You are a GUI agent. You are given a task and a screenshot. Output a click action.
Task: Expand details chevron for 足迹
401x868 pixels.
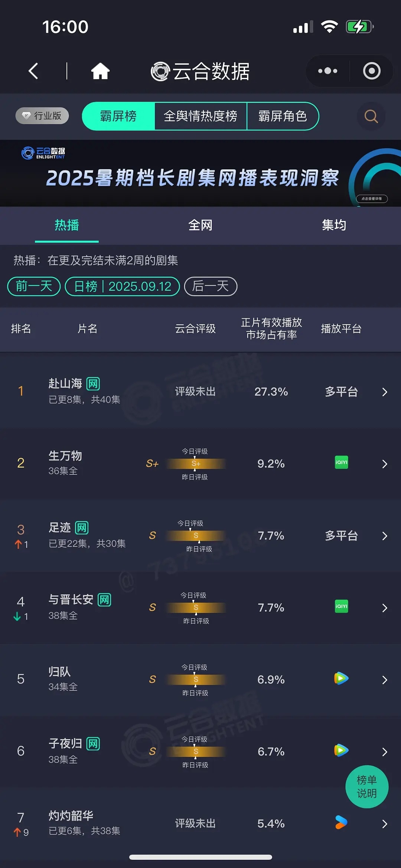pyautogui.click(x=385, y=536)
